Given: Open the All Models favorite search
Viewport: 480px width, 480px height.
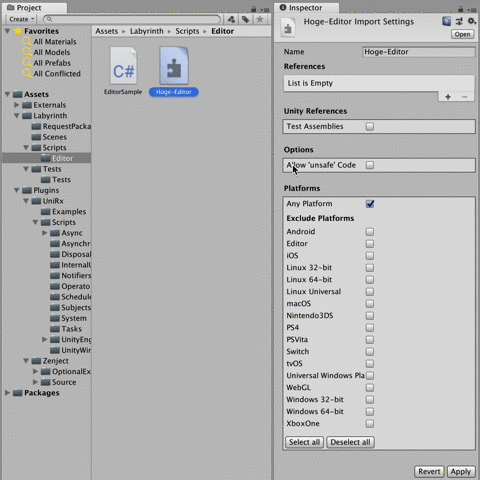Looking at the screenshot, I should point(46,52).
